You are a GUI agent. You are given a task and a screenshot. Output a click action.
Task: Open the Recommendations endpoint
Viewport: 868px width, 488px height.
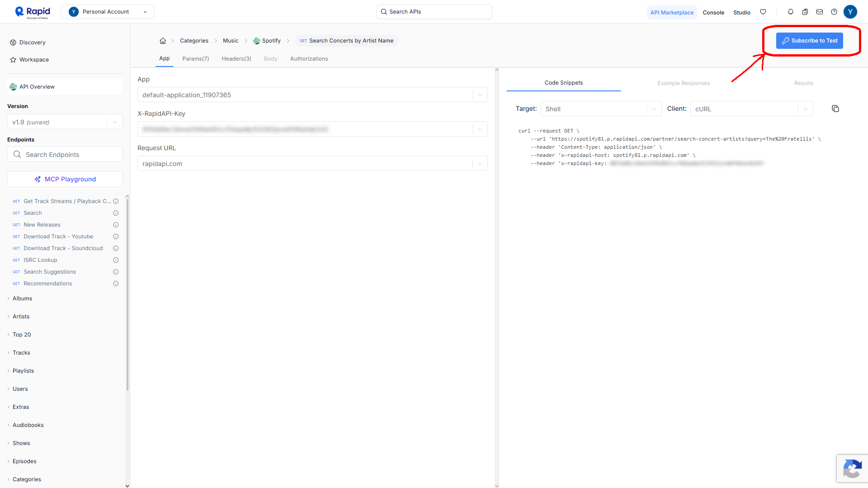click(47, 284)
